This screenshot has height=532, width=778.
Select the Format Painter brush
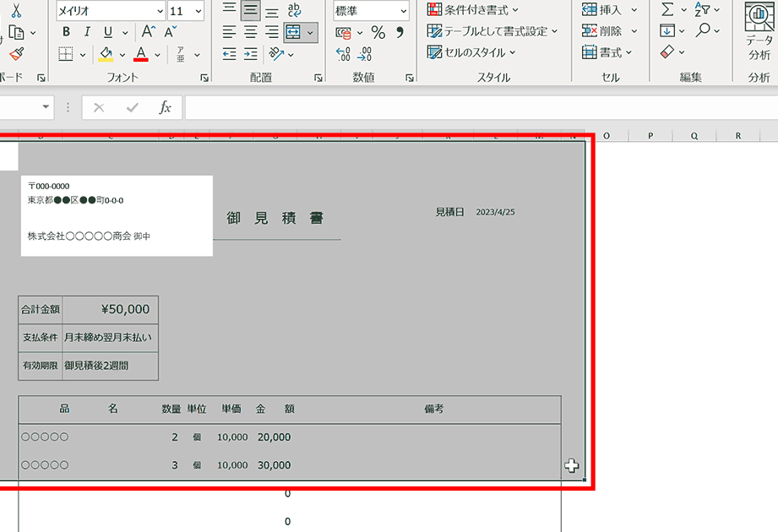coord(16,53)
